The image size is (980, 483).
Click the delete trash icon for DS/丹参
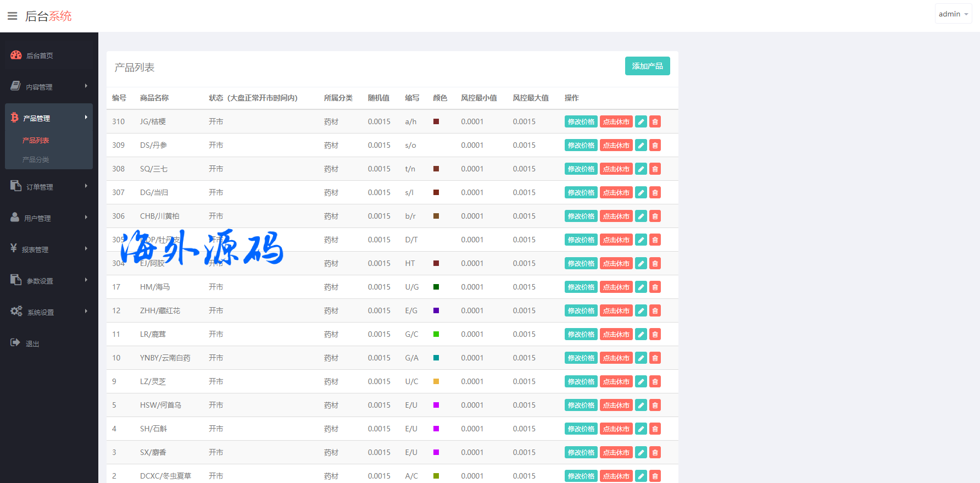point(655,145)
